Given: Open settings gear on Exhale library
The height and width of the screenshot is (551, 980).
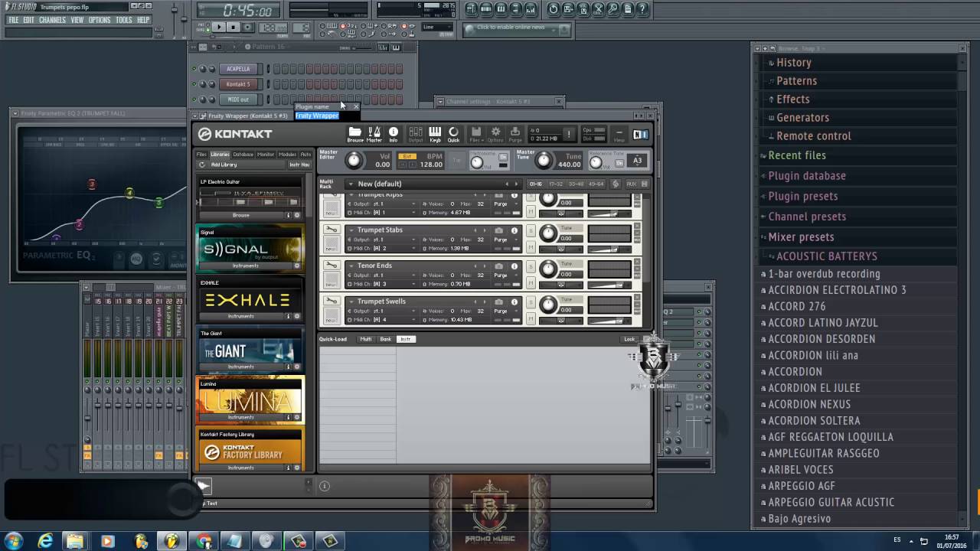Looking at the screenshot, I should tap(297, 316).
